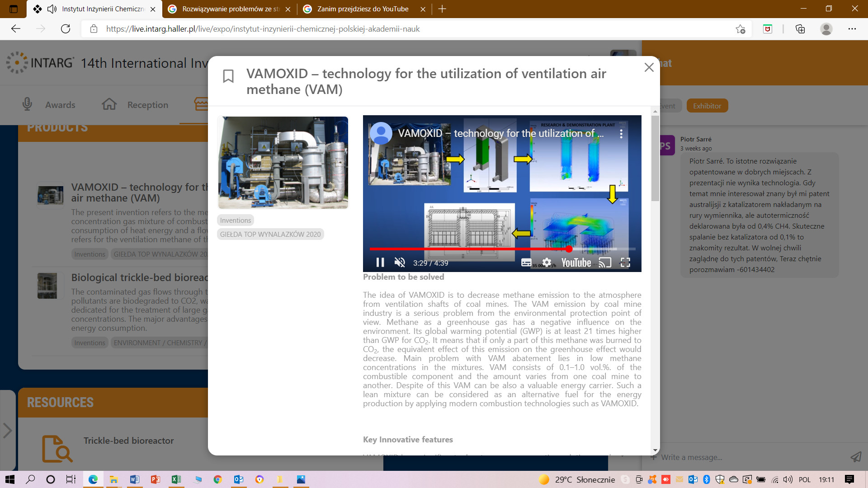Close the Instytut Inżynierii tab
Image resolution: width=868 pixels, height=488 pixels.
(x=153, y=9)
